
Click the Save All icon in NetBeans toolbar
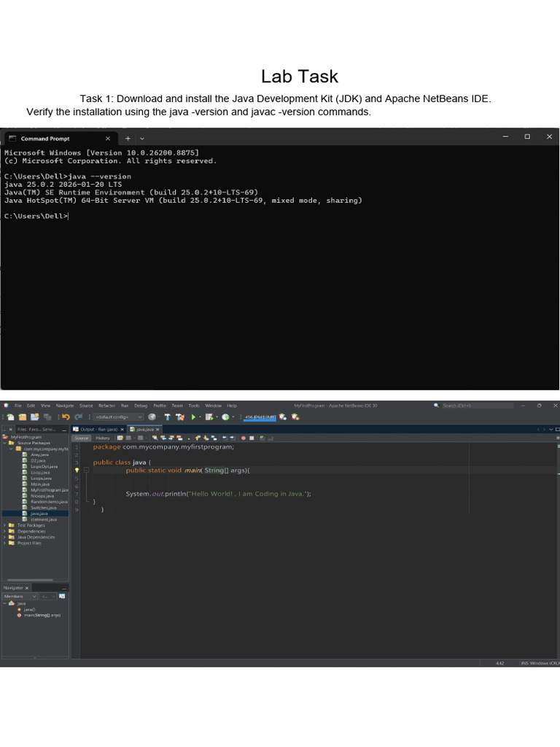(x=47, y=417)
